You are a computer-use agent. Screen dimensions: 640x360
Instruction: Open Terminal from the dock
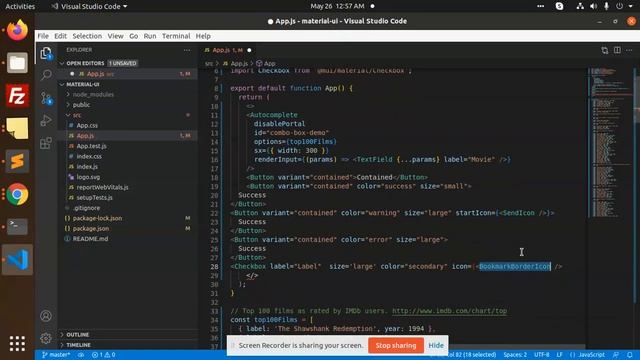(x=17, y=227)
